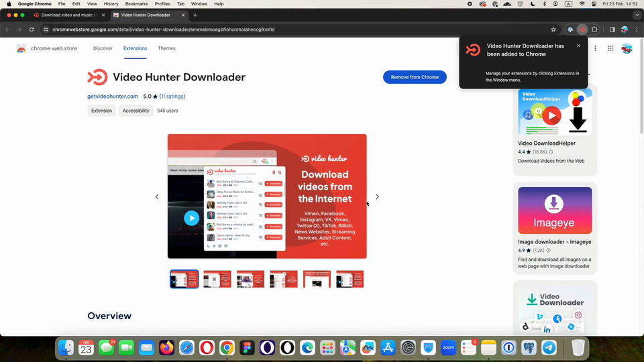
Task: Click the page vertical scrollbar
Action: (x=641, y=86)
